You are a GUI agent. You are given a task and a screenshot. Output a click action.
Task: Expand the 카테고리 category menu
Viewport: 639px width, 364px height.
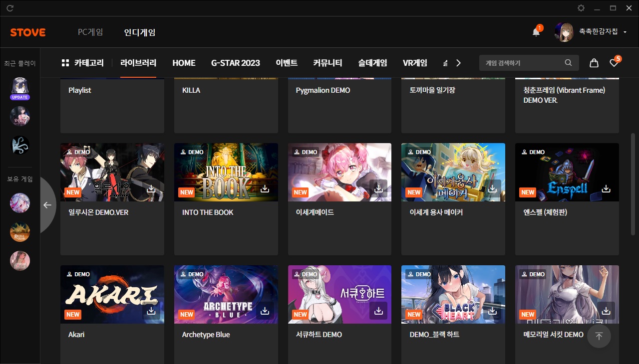point(82,63)
